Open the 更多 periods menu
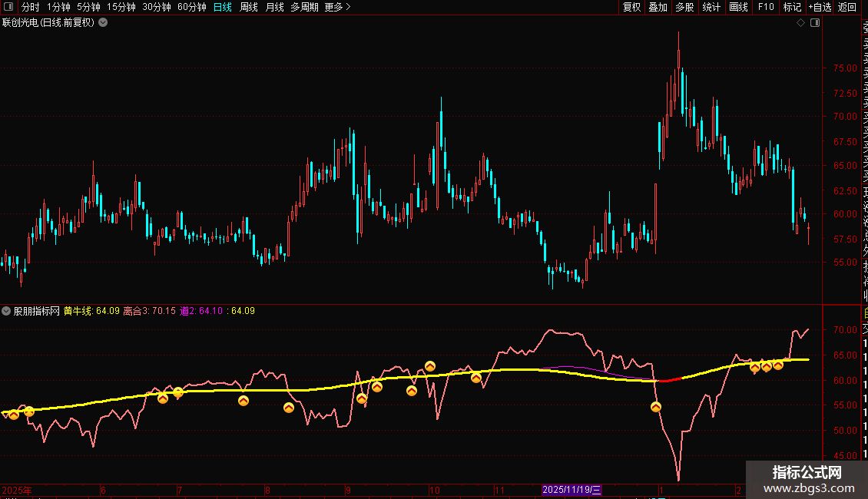This screenshot has height=499, width=868. click(338, 7)
